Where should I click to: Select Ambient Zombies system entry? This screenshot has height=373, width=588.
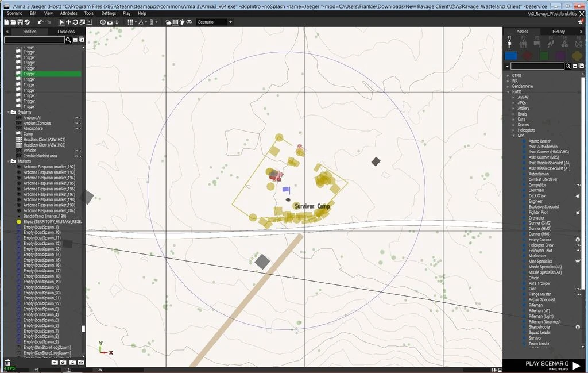(37, 123)
